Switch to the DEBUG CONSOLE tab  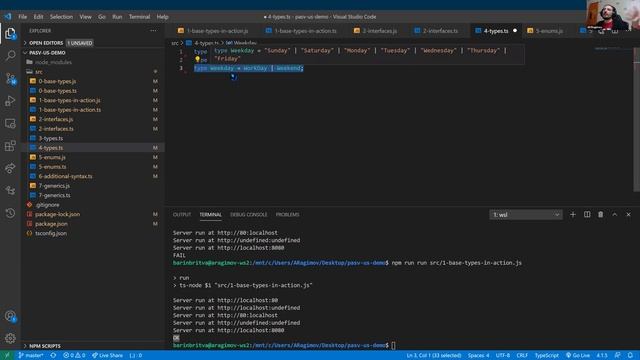249,215
